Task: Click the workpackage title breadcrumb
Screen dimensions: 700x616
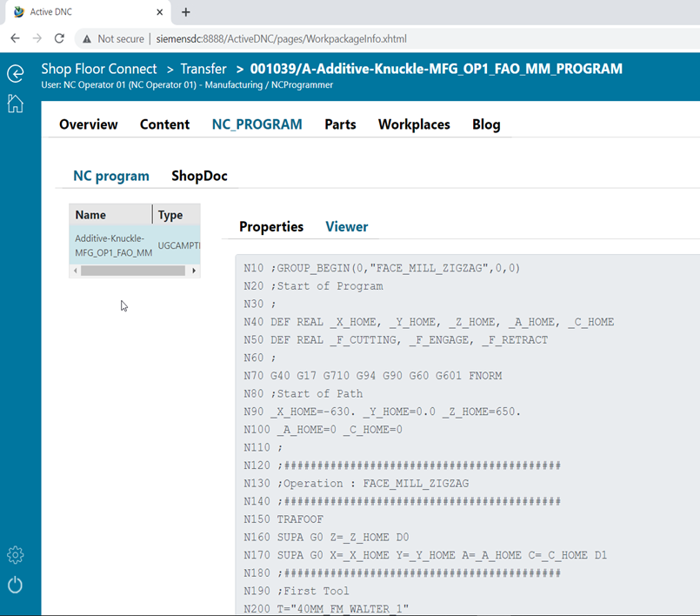Action: (x=437, y=69)
